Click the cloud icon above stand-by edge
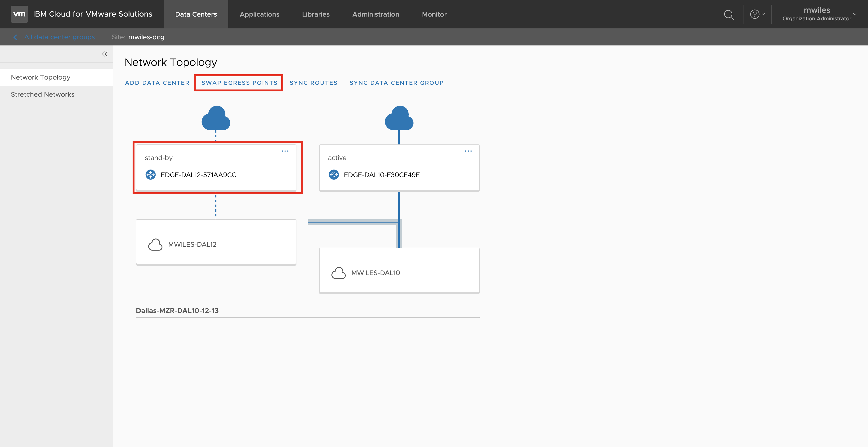The height and width of the screenshot is (447, 868). tap(216, 118)
